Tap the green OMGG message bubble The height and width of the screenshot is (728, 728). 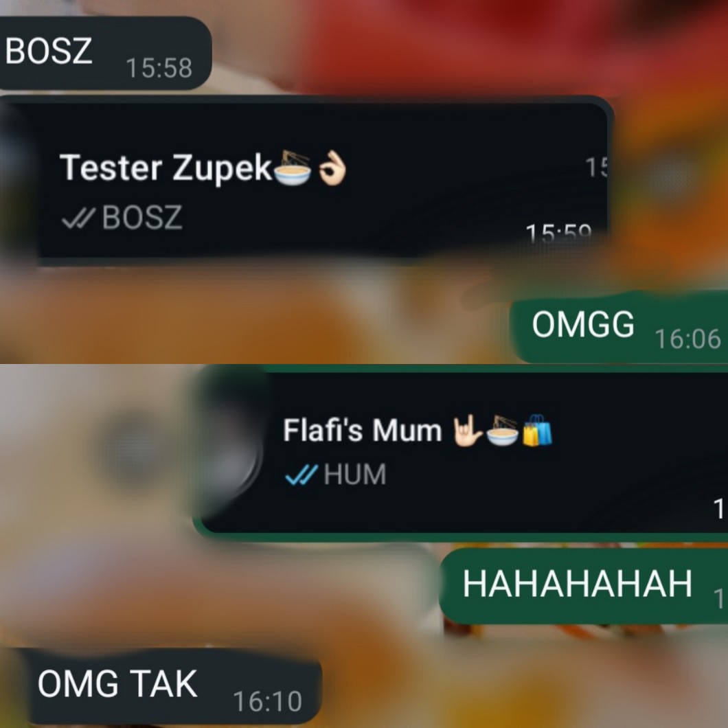pyautogui.click(x=618, y=327)
